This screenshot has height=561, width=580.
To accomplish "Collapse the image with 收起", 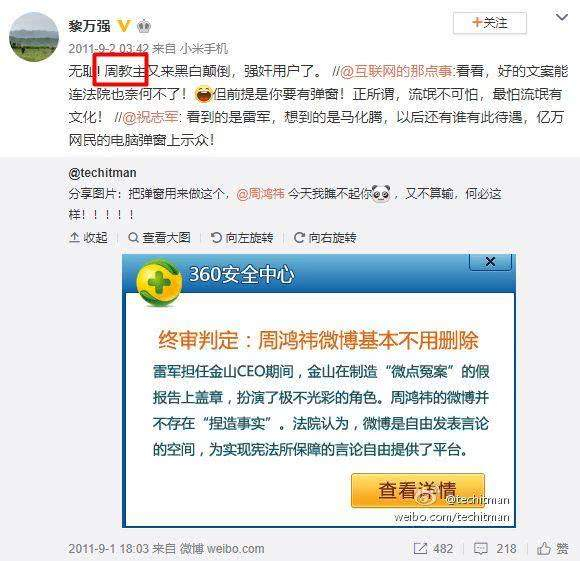I will 88,237.
